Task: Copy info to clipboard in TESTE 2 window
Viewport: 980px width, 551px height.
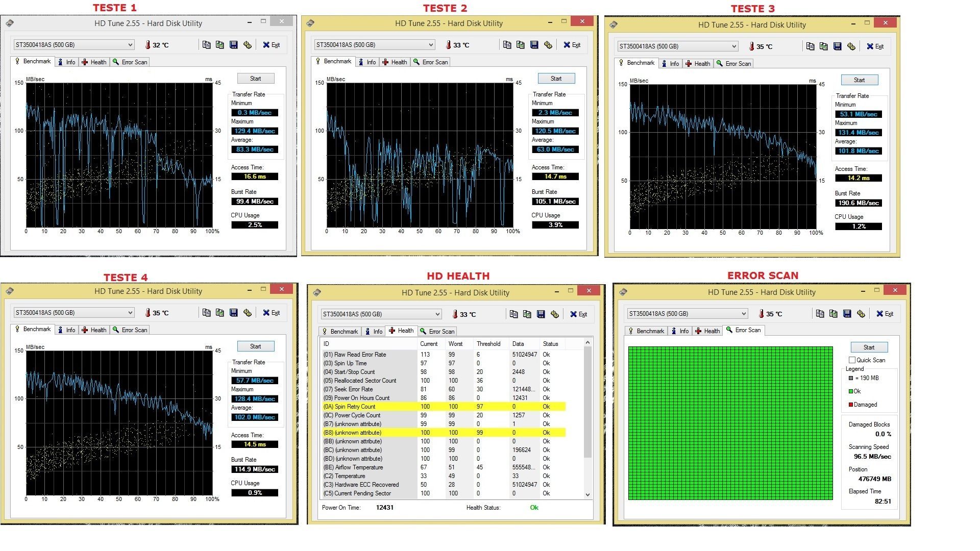Action: (507, 45)
